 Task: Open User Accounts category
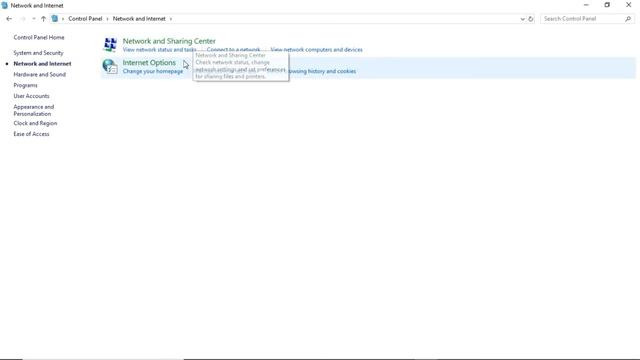[31, 96]
